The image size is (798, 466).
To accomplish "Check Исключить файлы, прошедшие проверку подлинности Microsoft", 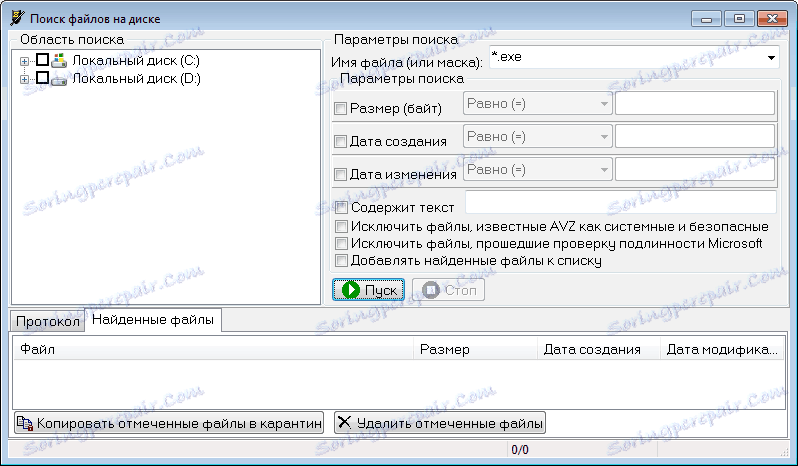I will [341, 244].
